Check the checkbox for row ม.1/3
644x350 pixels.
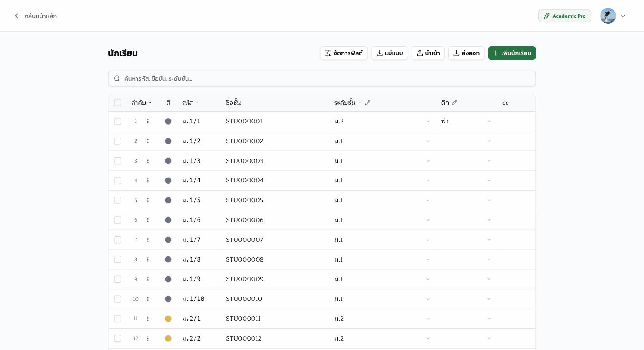click(118, 161)
